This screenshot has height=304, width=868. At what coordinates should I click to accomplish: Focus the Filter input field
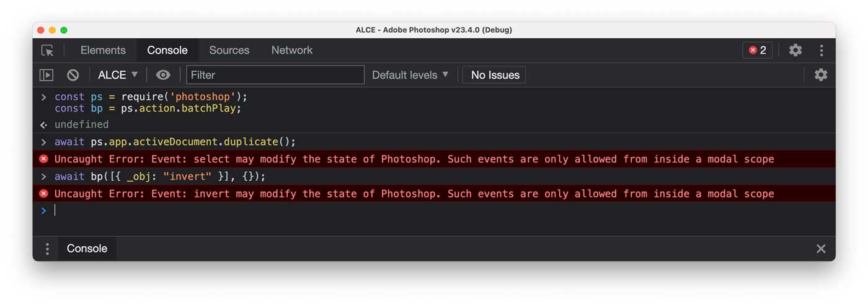click(x=275, y=75)
